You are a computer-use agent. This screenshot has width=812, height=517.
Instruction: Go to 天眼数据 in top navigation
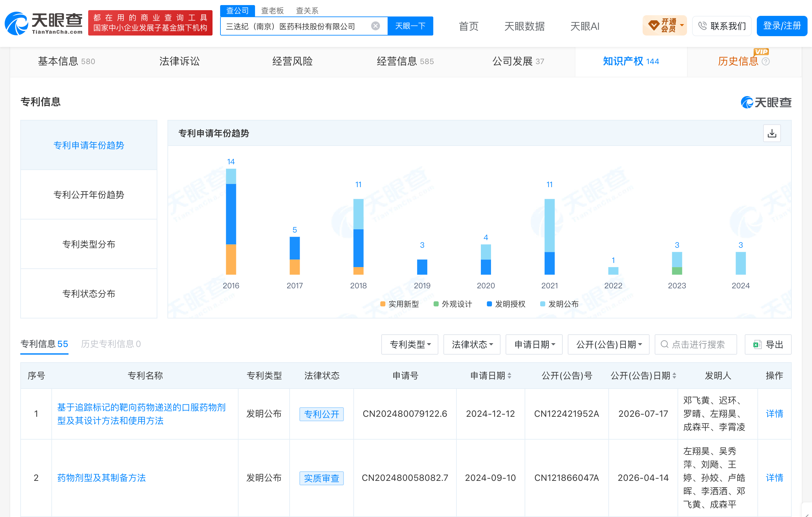(x=524, y=26)
